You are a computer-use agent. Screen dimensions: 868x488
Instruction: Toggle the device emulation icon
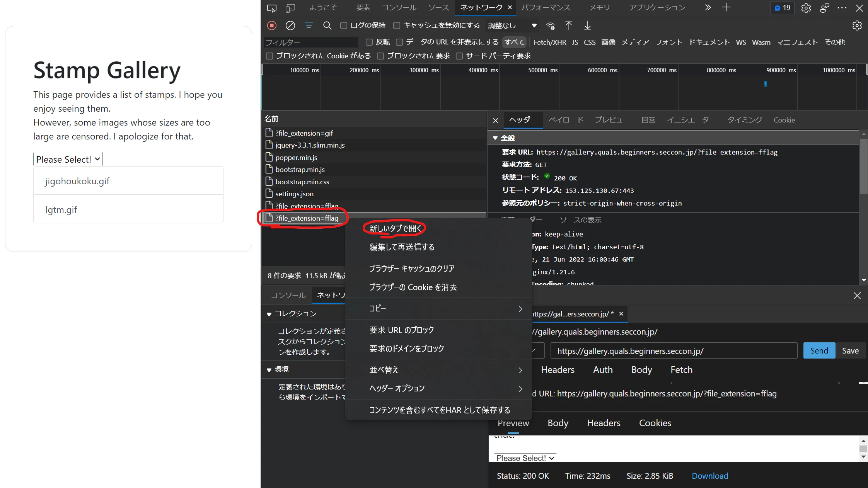290,8
